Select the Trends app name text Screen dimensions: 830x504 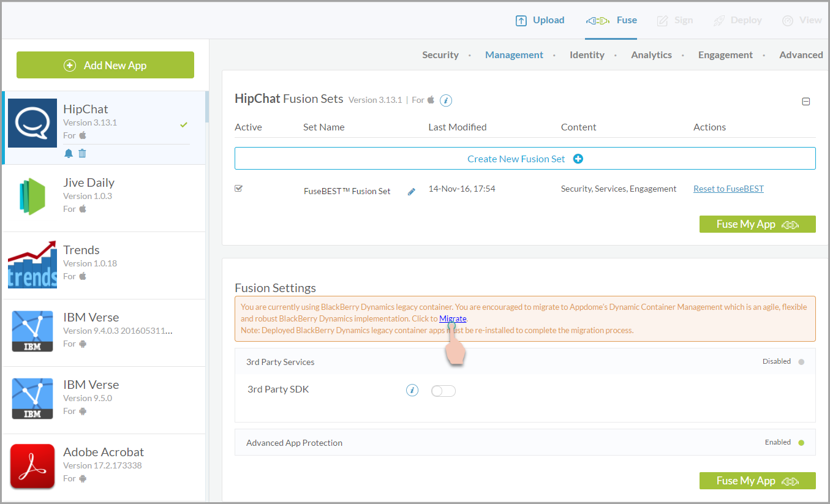pyautogui.click(x=81, y=250)
